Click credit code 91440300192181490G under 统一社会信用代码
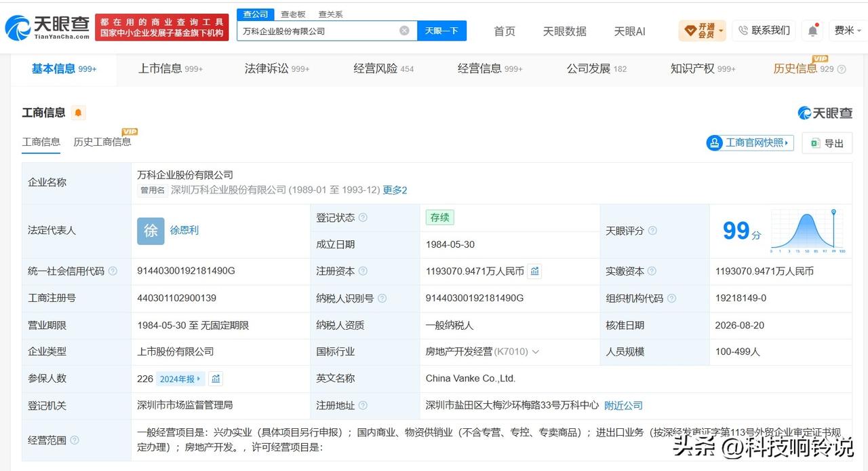 [x=186, y=271]
